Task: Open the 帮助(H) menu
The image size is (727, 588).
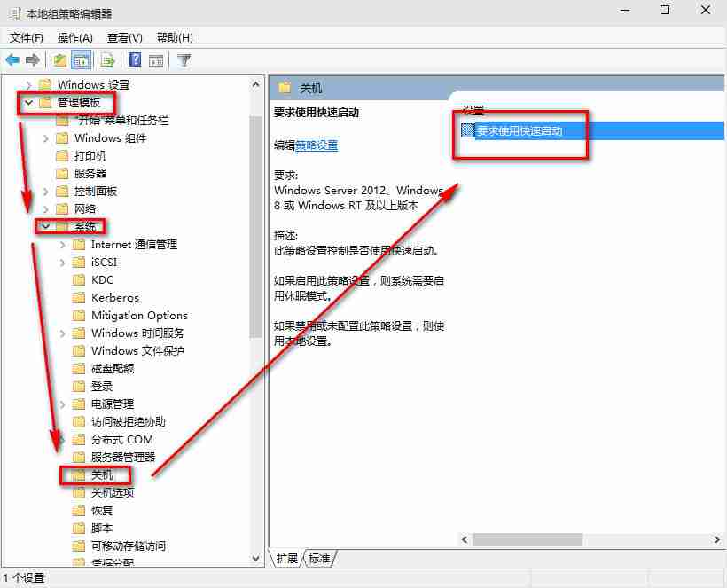Action: tap(175, 37)
